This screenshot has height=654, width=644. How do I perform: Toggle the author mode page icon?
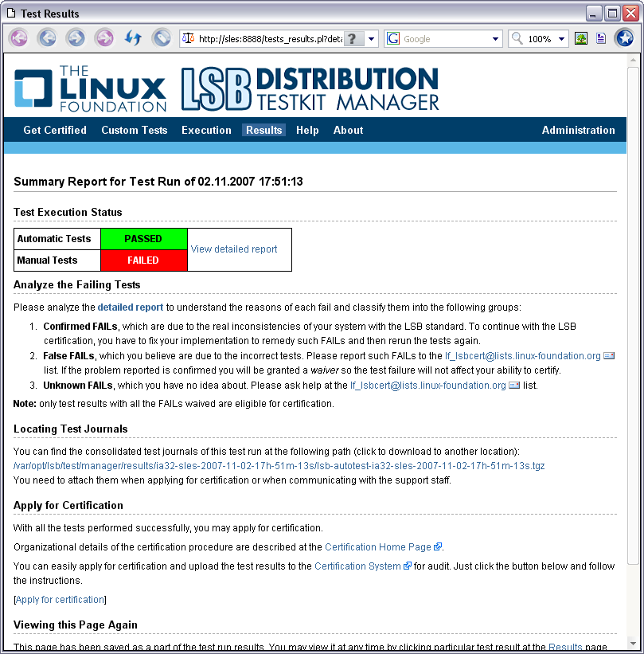pyautogui.click(x=601, y=39)
